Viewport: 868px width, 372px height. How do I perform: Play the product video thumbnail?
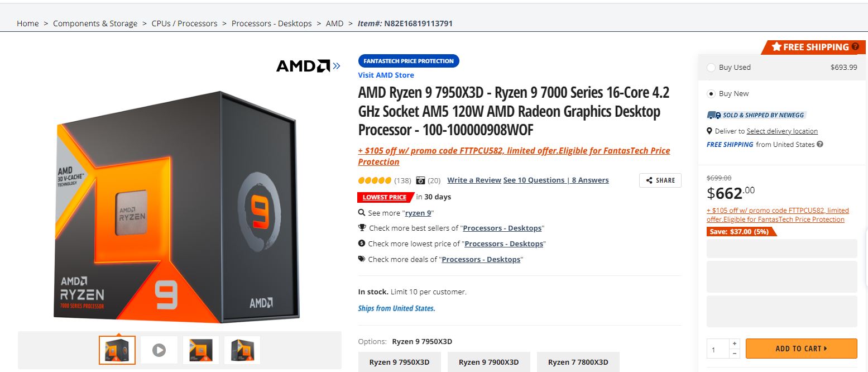159,349
